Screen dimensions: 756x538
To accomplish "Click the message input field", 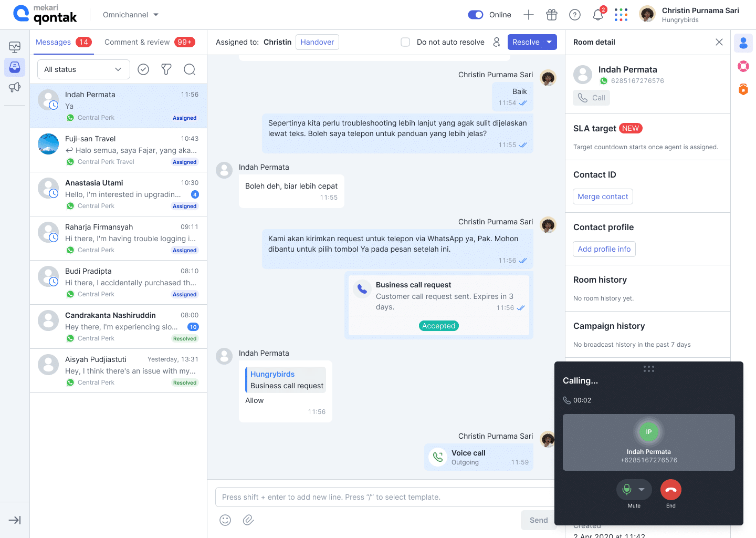I will pyautogui.click(x=385, y=497).
